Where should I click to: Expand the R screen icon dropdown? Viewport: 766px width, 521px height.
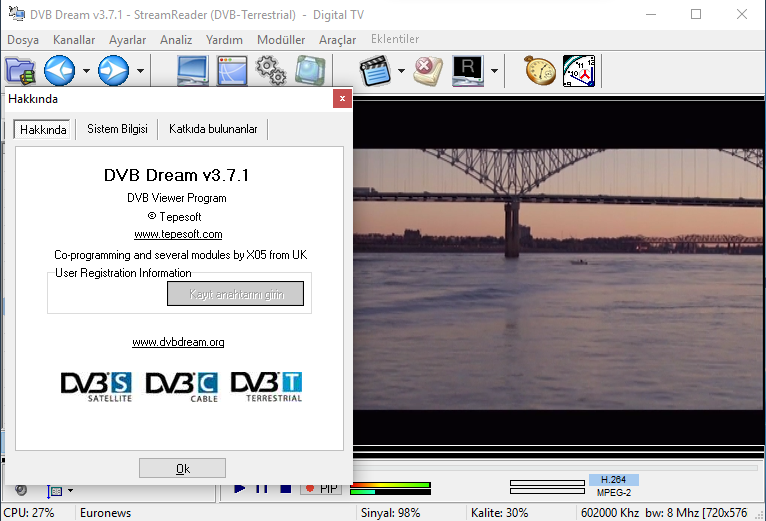494,71
